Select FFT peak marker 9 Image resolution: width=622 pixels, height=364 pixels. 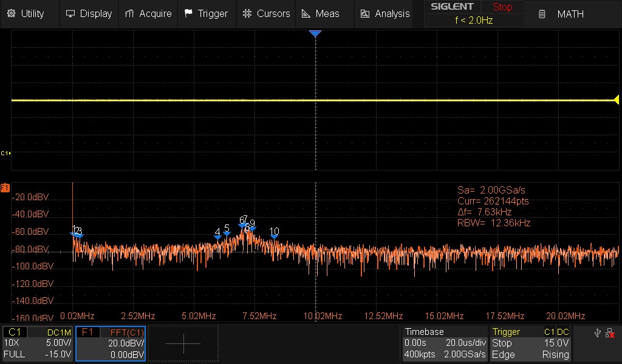(252, 225)
